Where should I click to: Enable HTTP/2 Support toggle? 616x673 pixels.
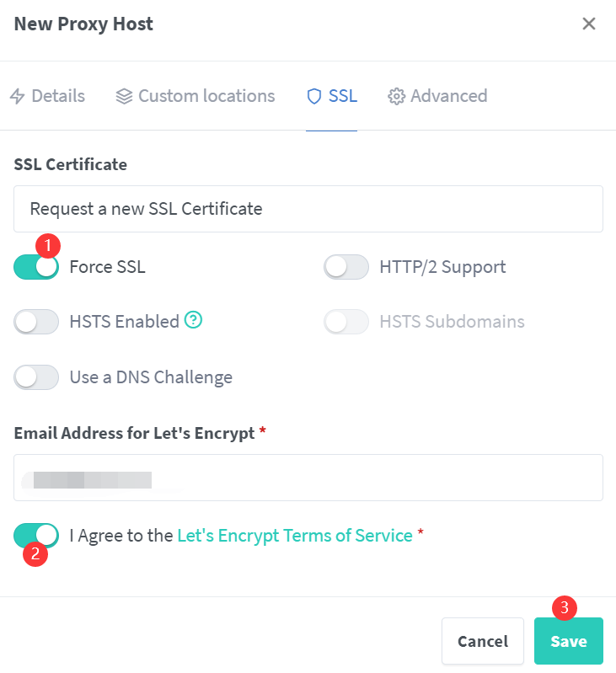pyautogui.click(x=346, y=267)
